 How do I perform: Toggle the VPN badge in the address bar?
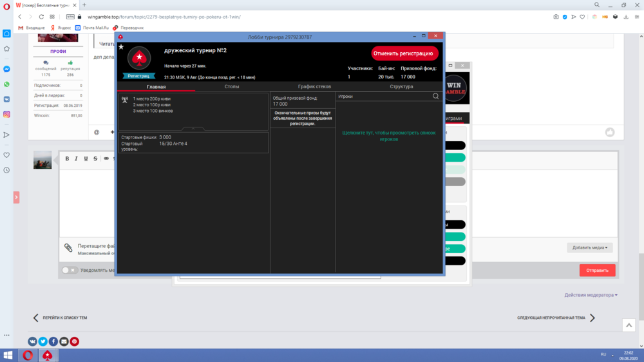[x=70, y=17]
